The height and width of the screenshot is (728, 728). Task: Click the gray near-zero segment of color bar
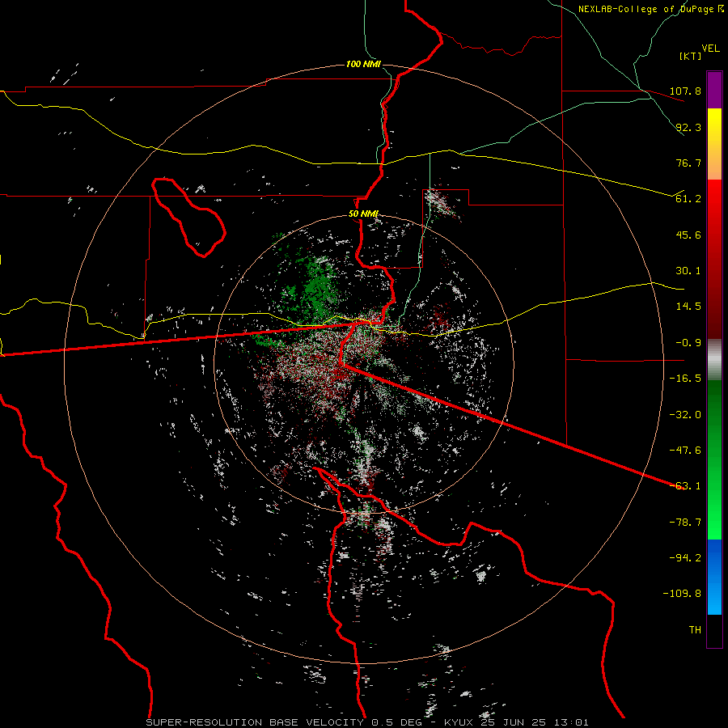pos(714,359)
